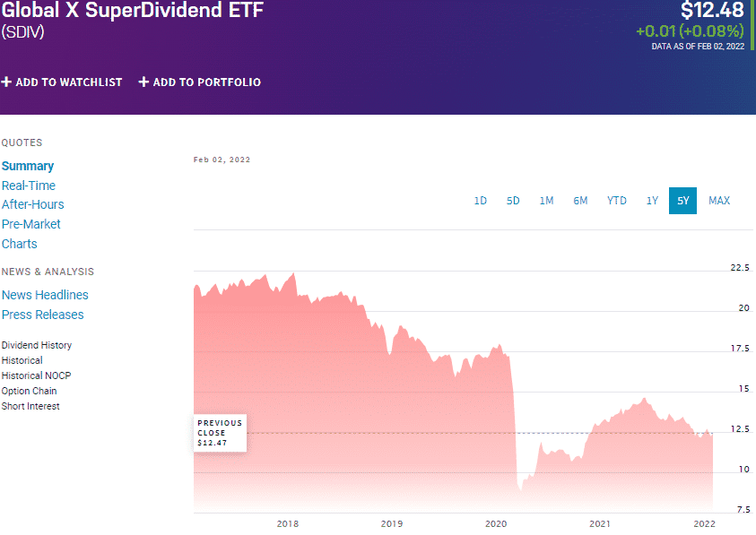
Task: Show the 1Y chart range
Action: click(652, 201)
